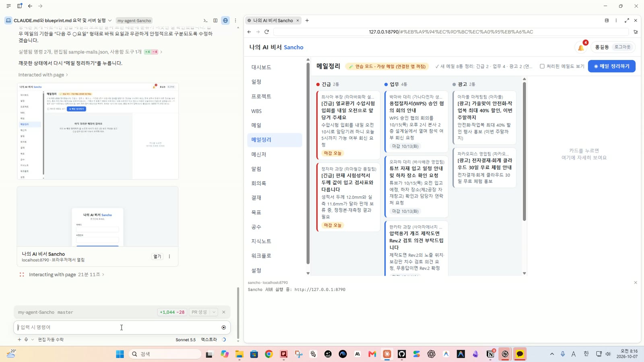Open the Sonnet 5.5 model selector

tap(186, 339)
